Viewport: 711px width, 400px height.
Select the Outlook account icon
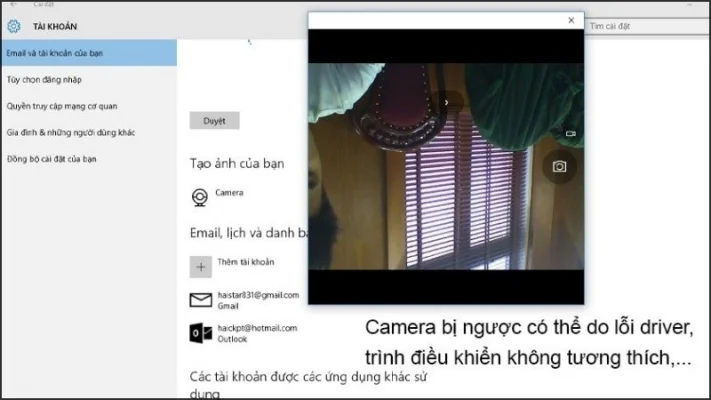[200, 333]
